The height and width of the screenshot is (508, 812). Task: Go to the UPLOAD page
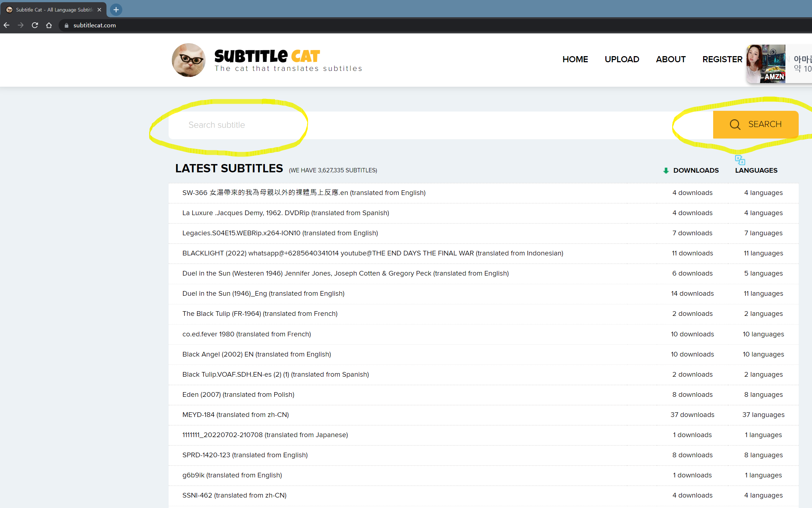pyautogui.click(x=621, y=59)
